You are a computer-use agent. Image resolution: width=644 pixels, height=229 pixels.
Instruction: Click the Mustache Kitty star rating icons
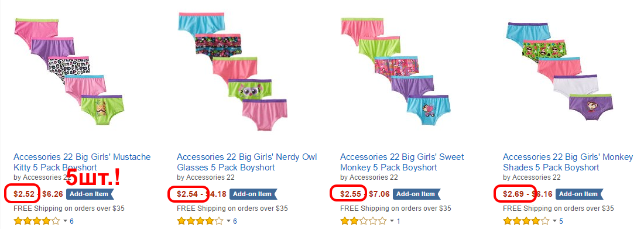tap(37, 221)
